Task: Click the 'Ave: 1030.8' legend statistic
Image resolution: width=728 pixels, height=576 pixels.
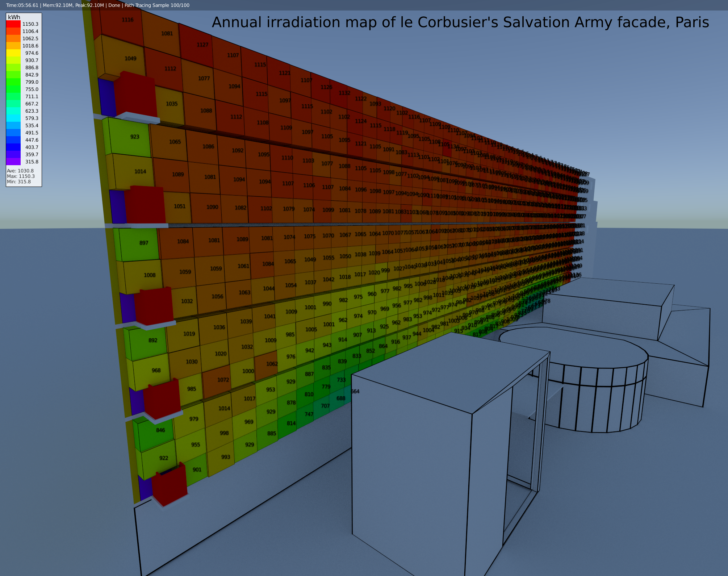Action: [x=20, y=171]
